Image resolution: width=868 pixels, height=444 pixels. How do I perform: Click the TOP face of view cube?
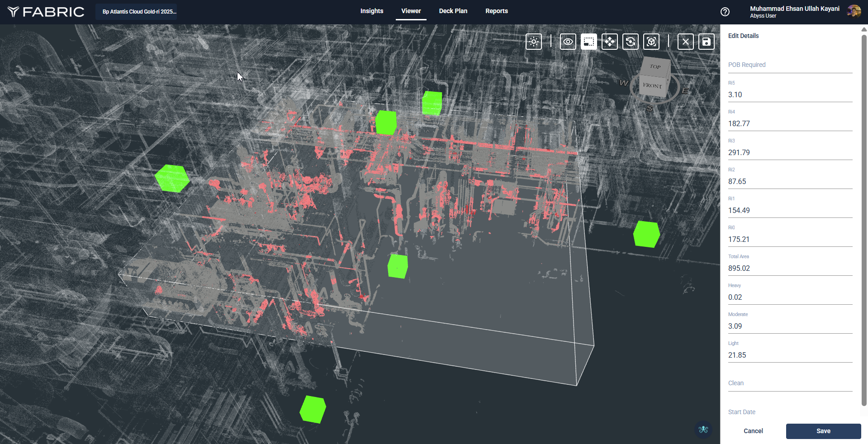point(655,66)
